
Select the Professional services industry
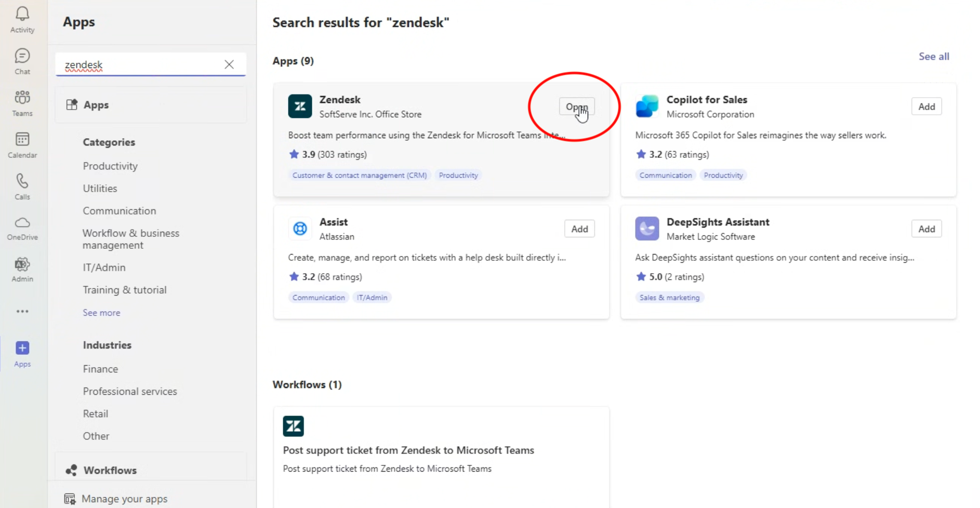pos(130,391)
